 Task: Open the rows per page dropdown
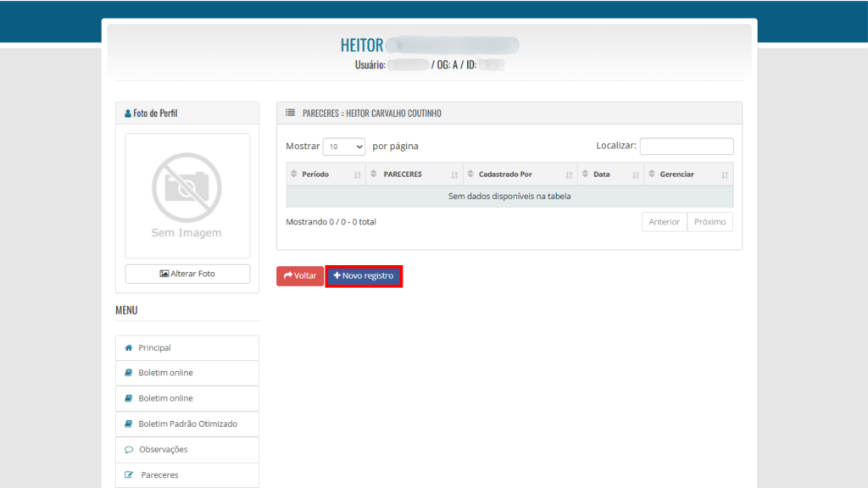pyautogui.click(x=343, y=147)
